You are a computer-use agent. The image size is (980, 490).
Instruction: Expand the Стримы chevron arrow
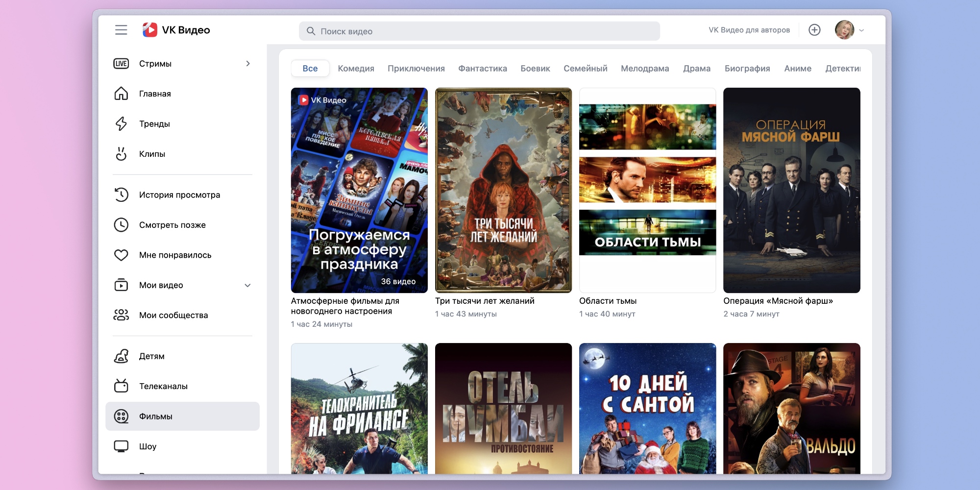click(248, 64)
